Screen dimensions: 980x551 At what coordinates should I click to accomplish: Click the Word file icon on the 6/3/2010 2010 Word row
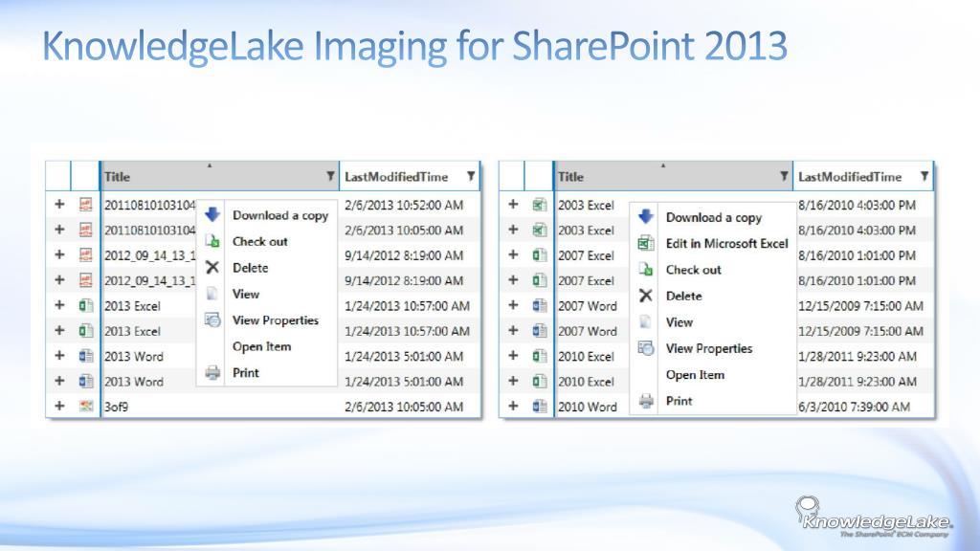[x=540, y=406]
